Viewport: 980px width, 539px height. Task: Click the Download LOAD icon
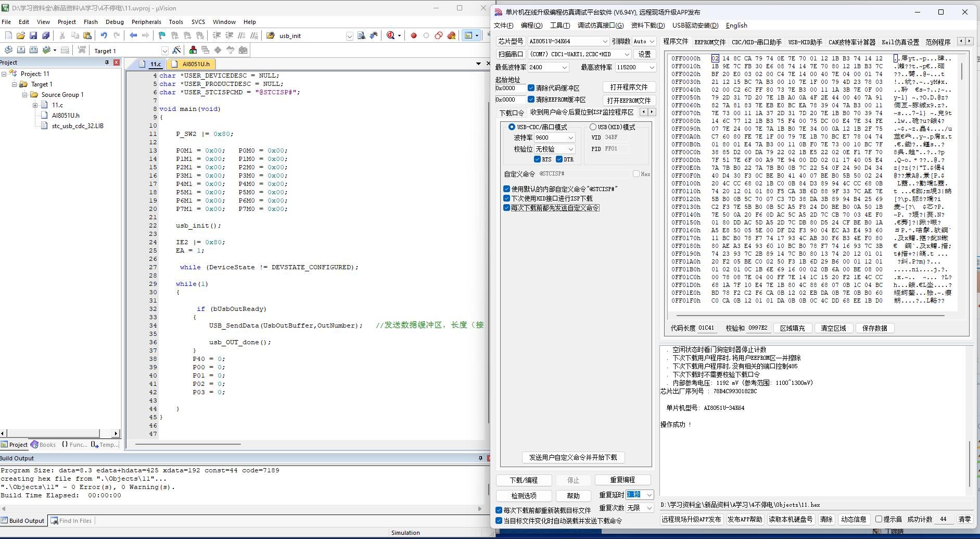point(82,50)
